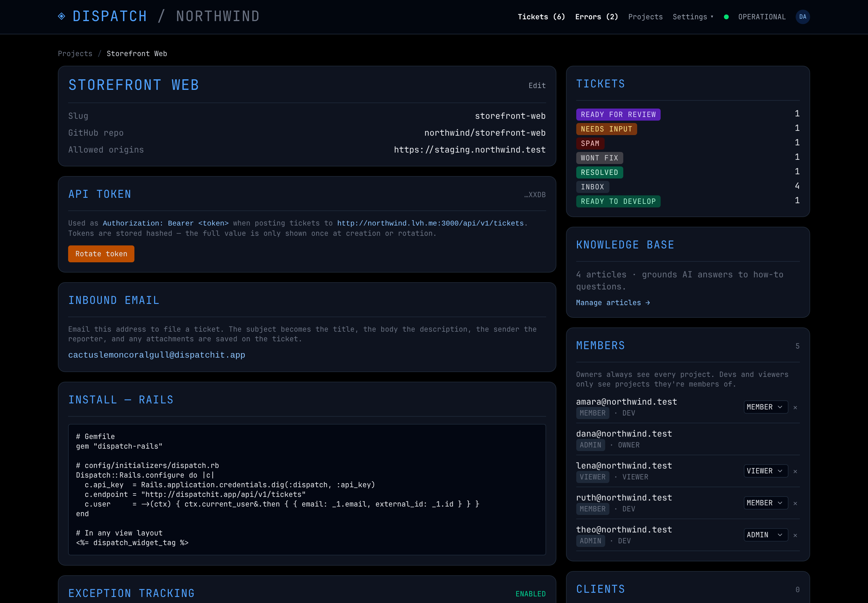The image size is (868, 603).
Task: Click the Members count 5
Action: click(x=797, y=346)
